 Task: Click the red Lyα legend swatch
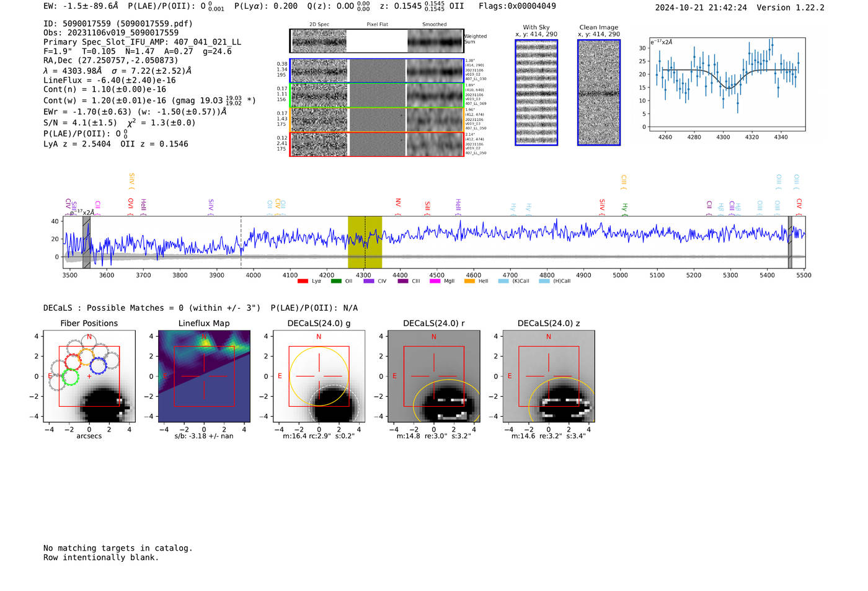303,281
